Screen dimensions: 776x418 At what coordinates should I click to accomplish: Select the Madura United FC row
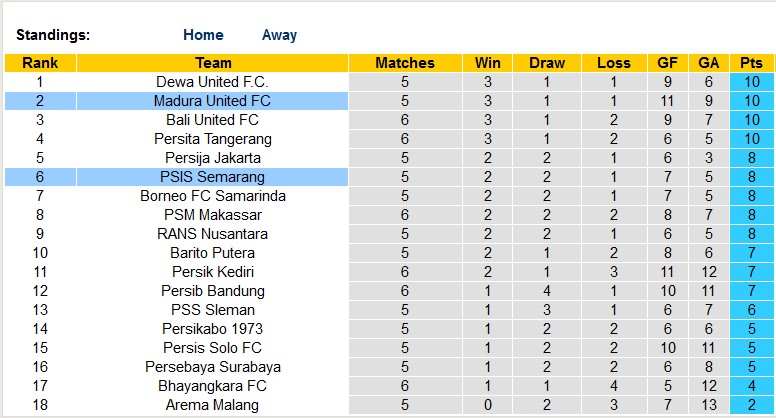pyautogui.click(x=213, y=101)
